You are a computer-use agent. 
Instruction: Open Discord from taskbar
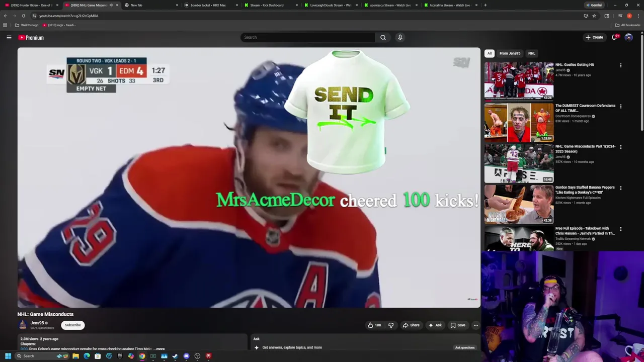coord(186,356)
